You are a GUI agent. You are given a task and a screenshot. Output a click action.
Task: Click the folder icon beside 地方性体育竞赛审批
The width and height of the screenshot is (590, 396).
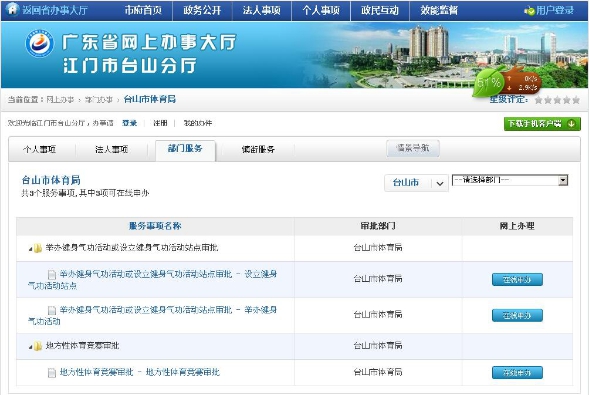[x=38, y=346]
